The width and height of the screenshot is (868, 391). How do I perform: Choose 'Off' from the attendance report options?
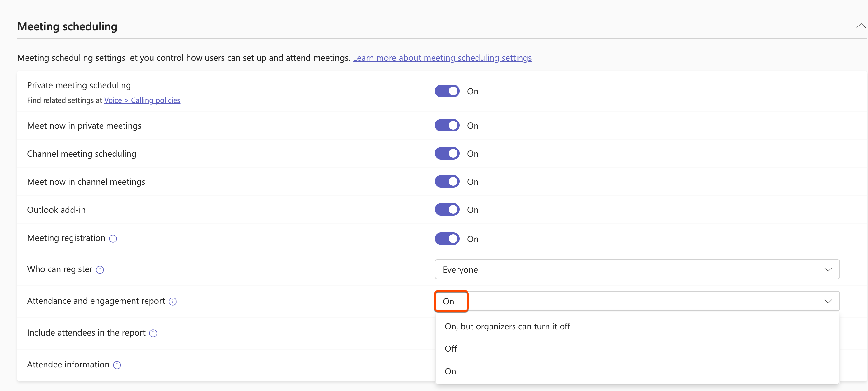coord(451,349)
